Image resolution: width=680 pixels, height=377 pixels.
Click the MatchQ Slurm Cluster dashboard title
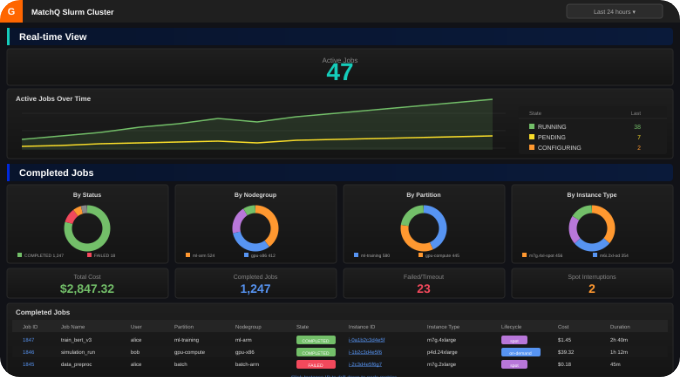pos(72,12)
